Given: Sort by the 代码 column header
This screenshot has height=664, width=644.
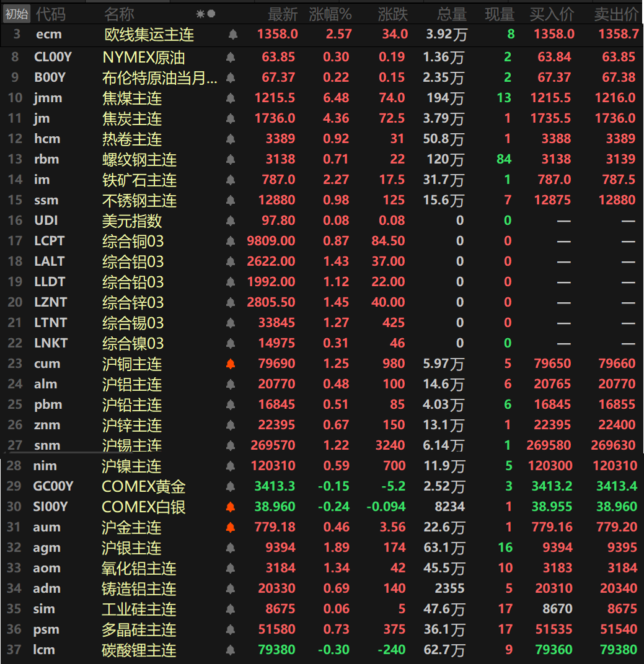Looking at the screenshot, I should (x=51, y=14).
